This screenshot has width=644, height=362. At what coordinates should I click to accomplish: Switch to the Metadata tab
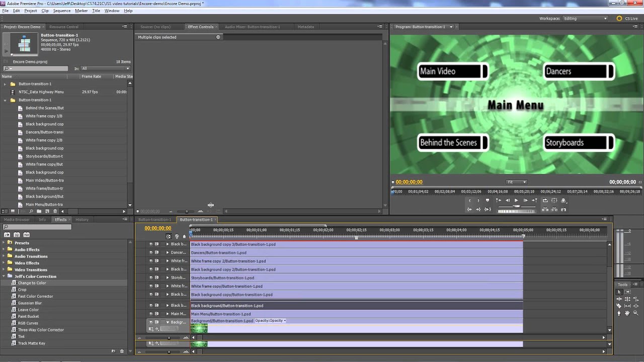(x=306, y=27)
